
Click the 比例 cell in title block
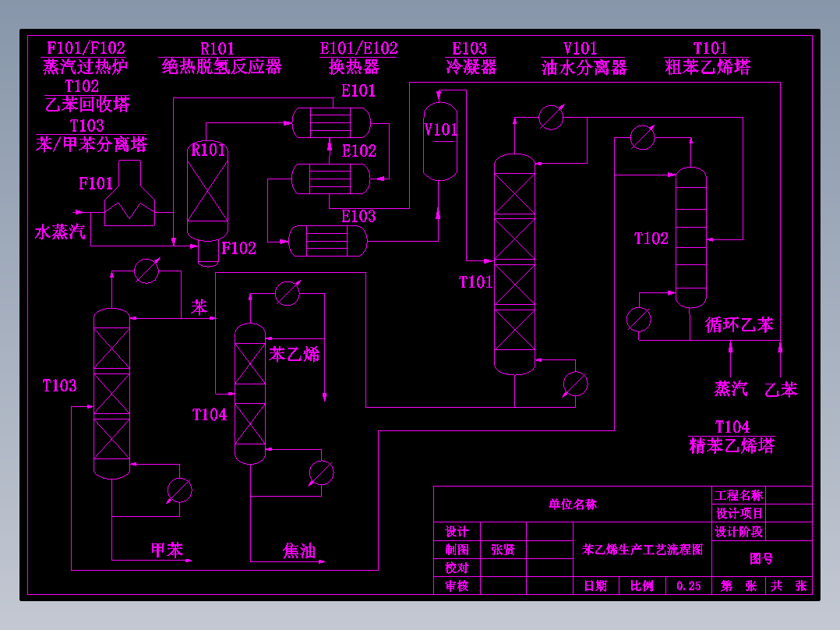pyautogui.click(x=642, y=586)
